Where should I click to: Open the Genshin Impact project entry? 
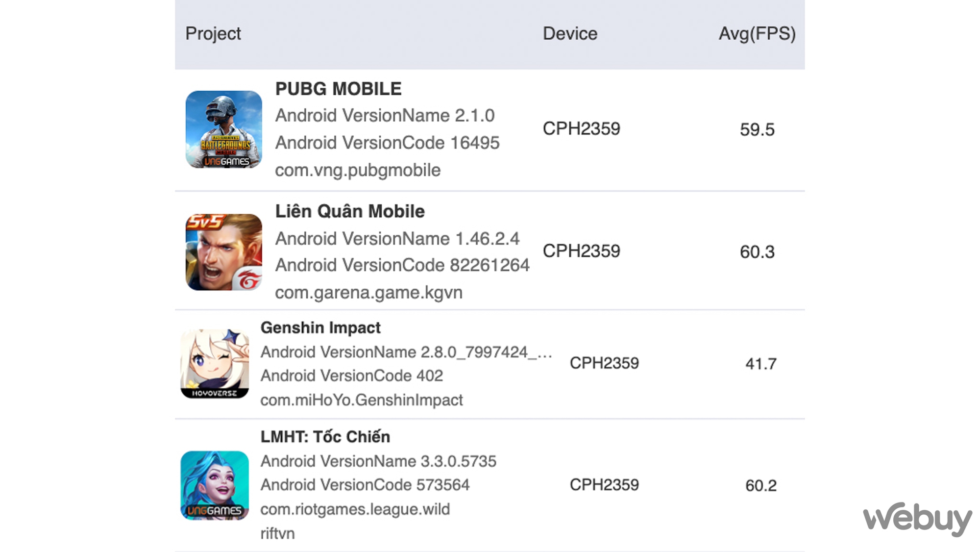(x=321, y=327)
